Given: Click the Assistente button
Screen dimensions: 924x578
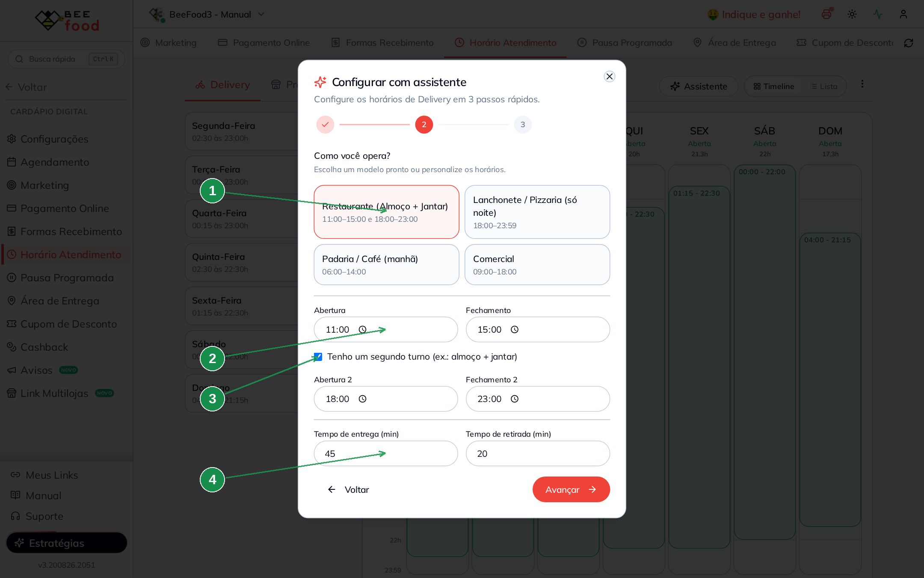Looking at the screenshot, I should [699, 86].
